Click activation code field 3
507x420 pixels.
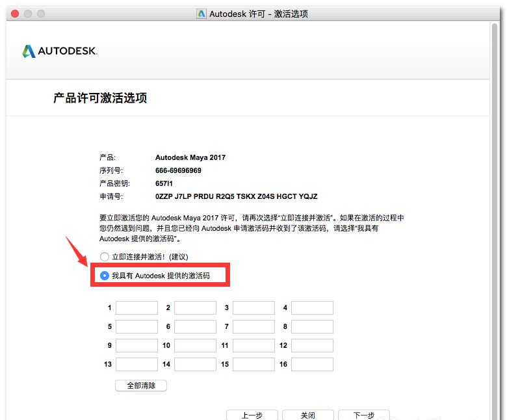(x=253, y=308)
